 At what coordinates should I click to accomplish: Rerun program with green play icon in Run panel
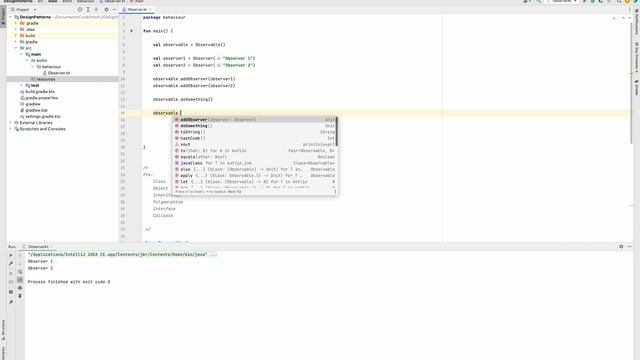click(11, 255)
